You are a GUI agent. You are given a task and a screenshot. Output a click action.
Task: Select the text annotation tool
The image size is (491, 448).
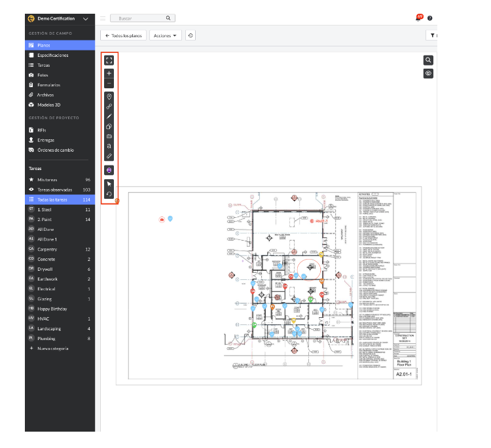[109, 146]
